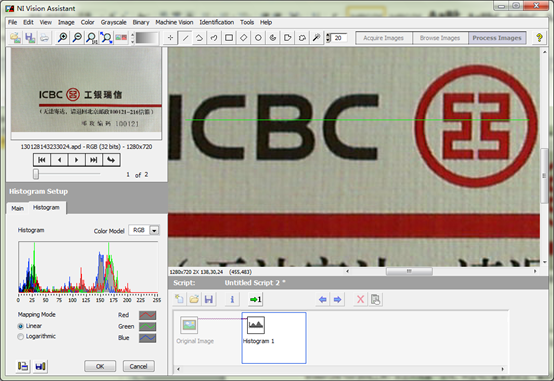Open the help question mark icon
Image resolution: width=554 pixels, height=381 pixels.
coord(539,37)
